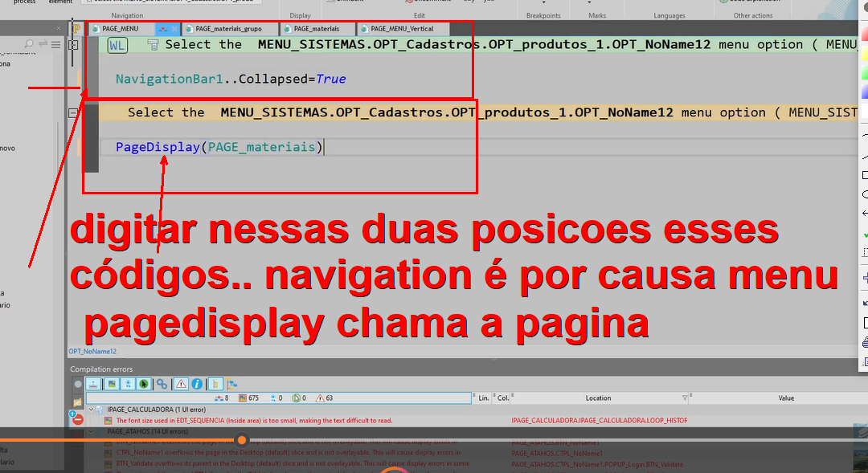The image size is (868, 473).
Task: Click the PageDisplay(PAGE_materiais) code line
Action: (x=219, y=147)
